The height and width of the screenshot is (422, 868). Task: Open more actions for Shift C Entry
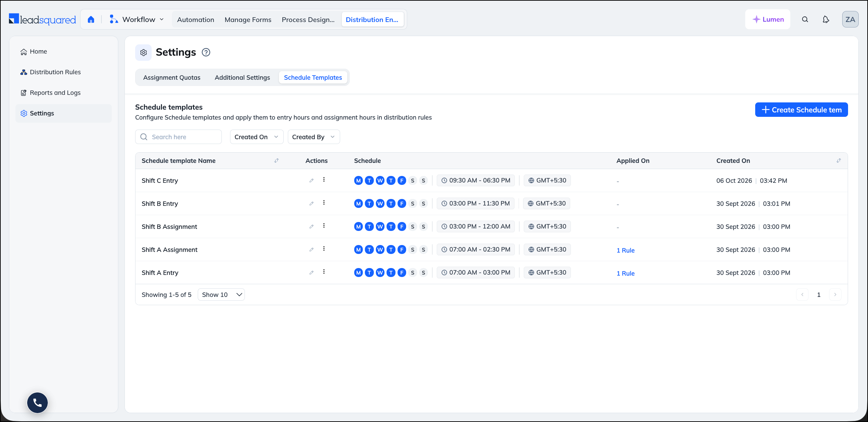(x=324, y=180)
